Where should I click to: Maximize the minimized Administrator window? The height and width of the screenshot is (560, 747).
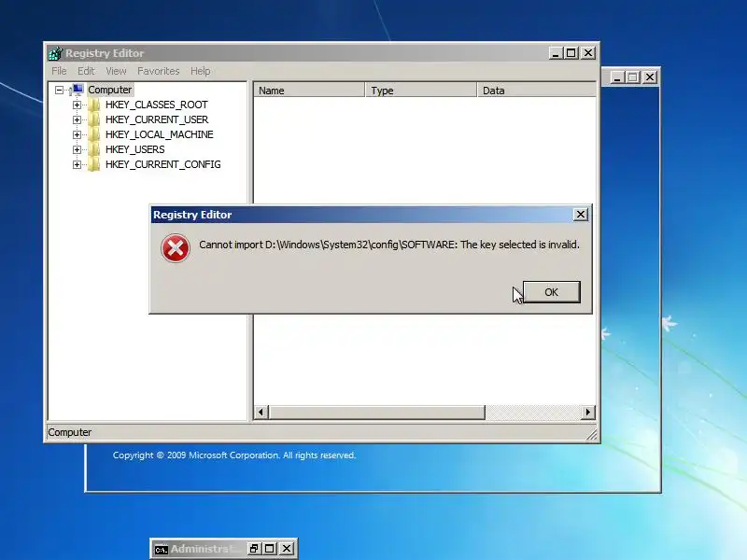[x=270, y=549]
